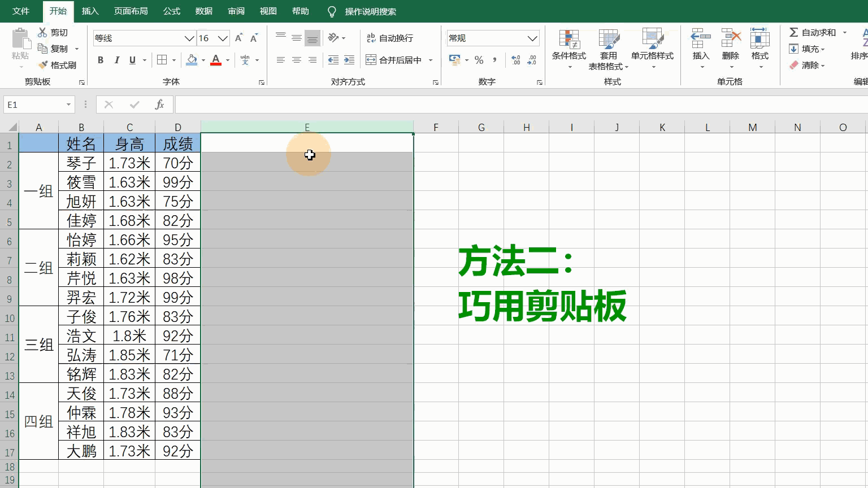Decrease font size with small A
Image resolution: width=868 pixels, height=488 pixels.
(x=254, y=38)
